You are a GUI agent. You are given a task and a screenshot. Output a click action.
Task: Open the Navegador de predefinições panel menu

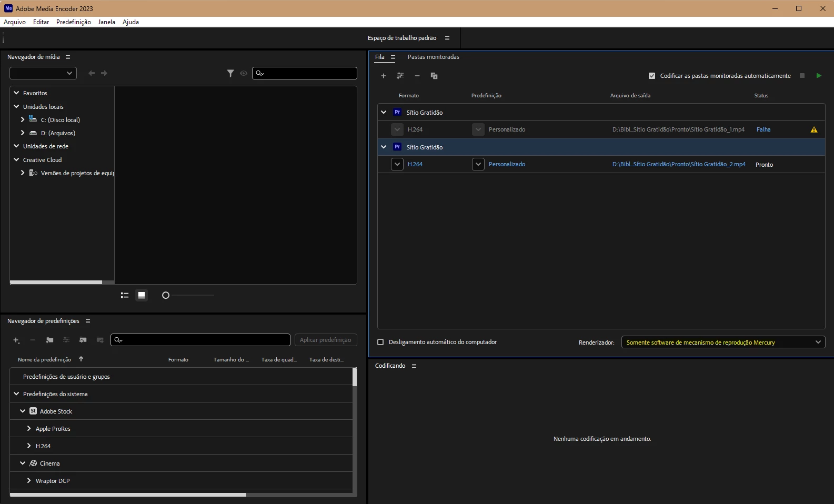point(88,321)
